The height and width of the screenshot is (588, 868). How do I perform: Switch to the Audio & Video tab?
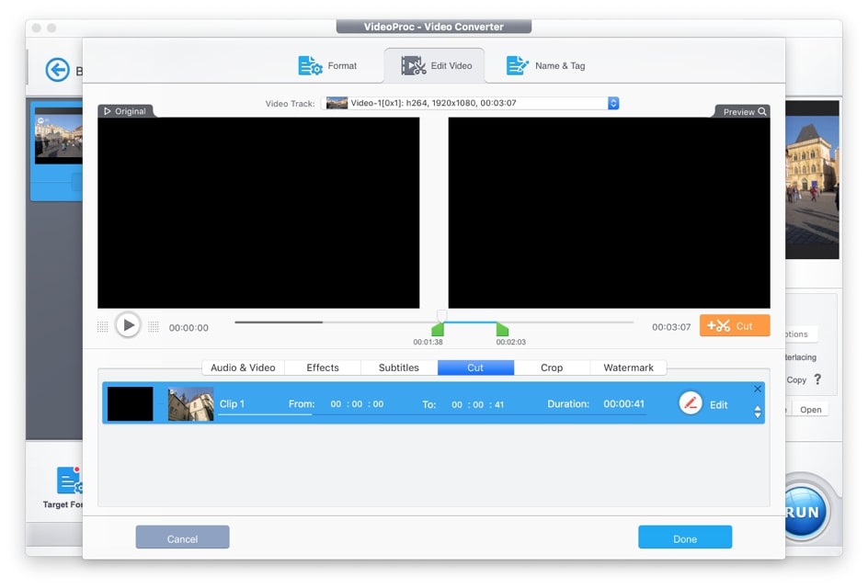click(x=243, y=367)
